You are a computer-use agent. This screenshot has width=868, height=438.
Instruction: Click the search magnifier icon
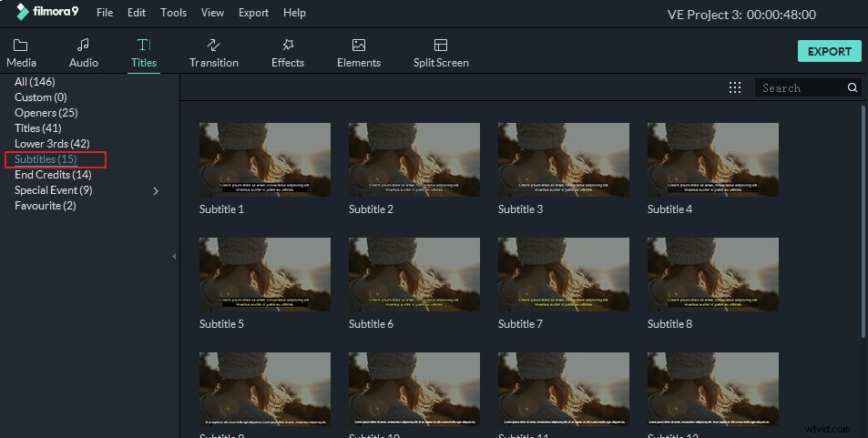pyautogui.click(x=852, y=87)
